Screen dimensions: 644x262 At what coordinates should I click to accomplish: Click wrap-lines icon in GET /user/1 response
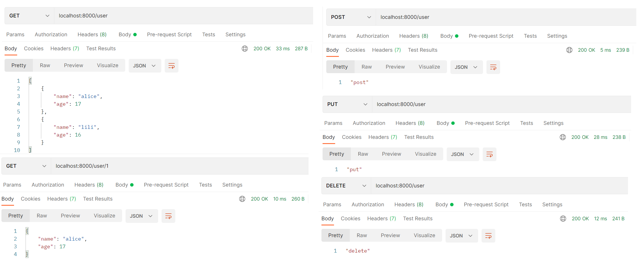(x=168, y=216)
